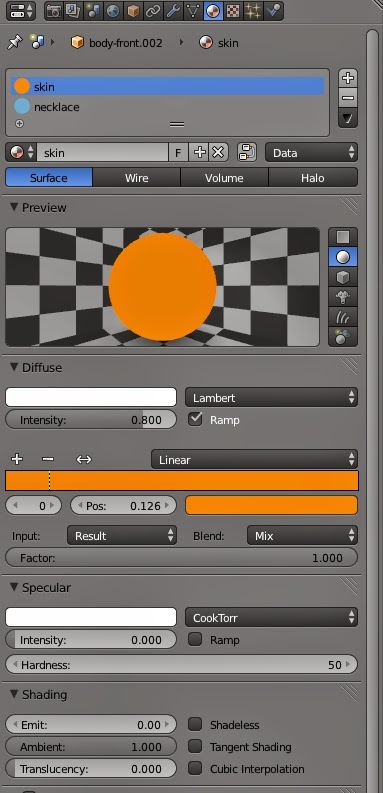Viewport: 383px width, 793px height.
Task: Open the Lambert diffuse shader dropdown
Action: 271,397
